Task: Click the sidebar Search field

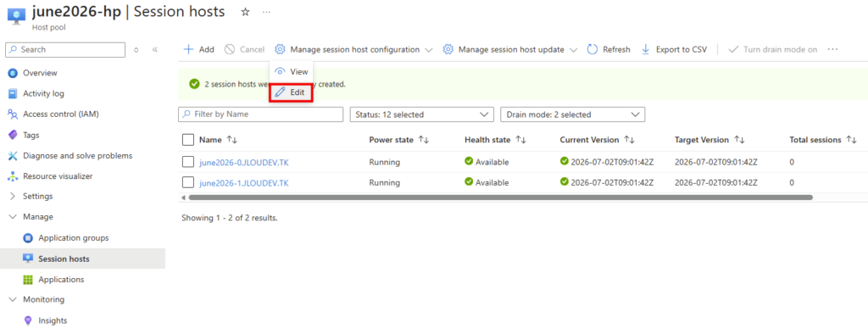Action: click(65, 50)
